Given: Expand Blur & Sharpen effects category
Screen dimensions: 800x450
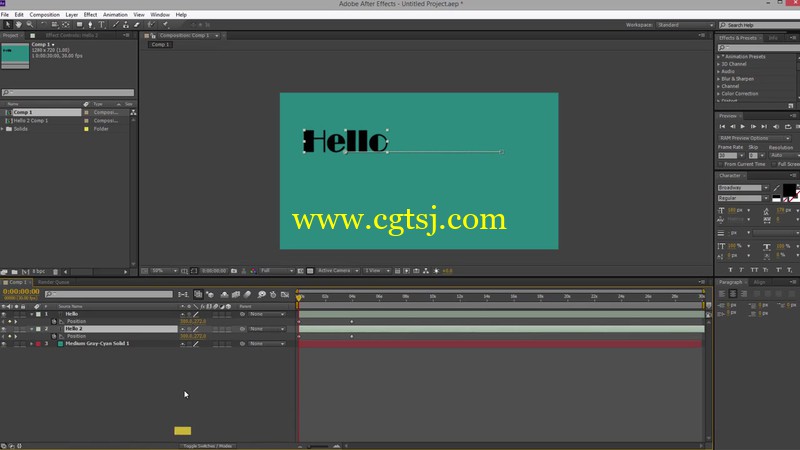Looking at the screenshot, I should 719,79.
